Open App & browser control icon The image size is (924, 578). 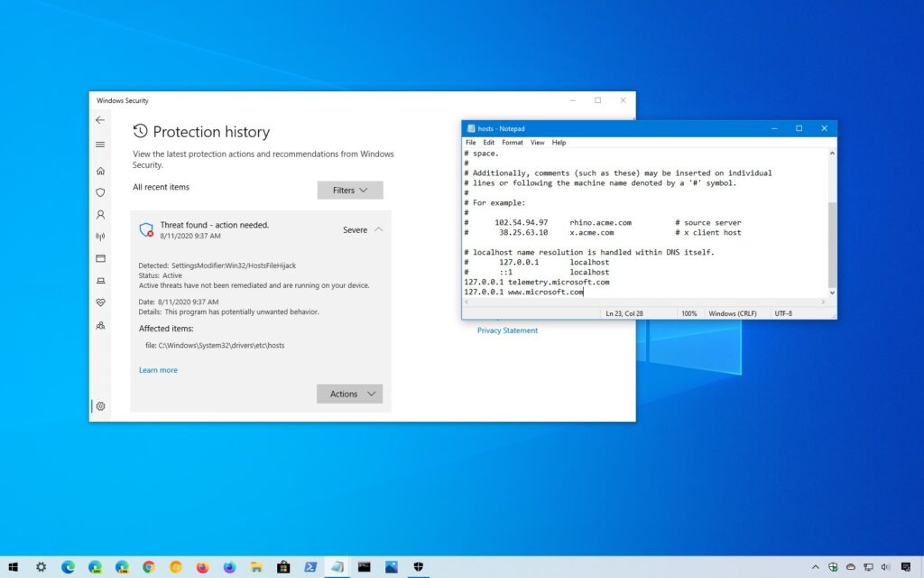pos(100,258)
